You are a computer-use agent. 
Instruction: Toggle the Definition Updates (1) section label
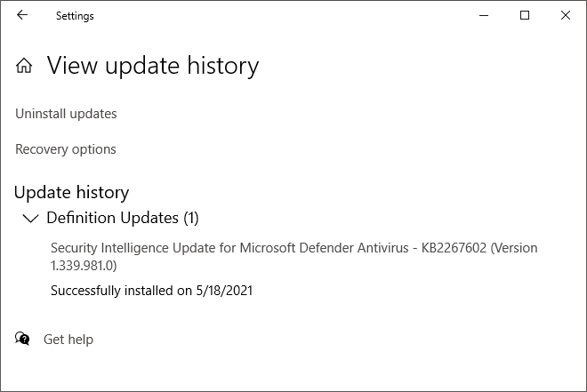tap(123, 218)
